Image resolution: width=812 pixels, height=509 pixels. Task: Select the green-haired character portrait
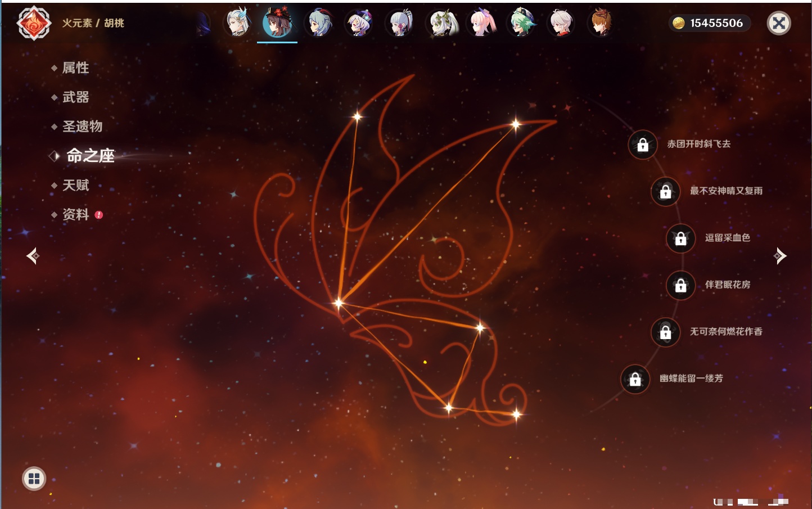point(522,23)
